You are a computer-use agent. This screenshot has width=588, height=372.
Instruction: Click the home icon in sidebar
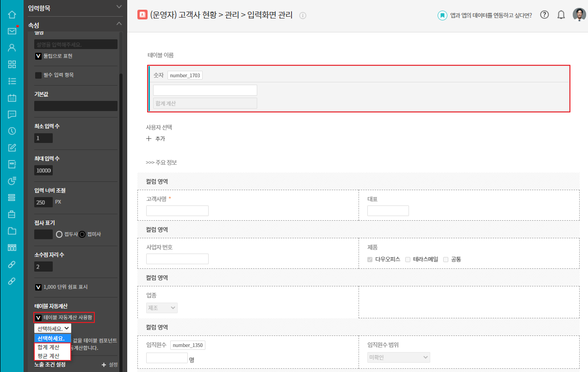(x=12, y=14)
